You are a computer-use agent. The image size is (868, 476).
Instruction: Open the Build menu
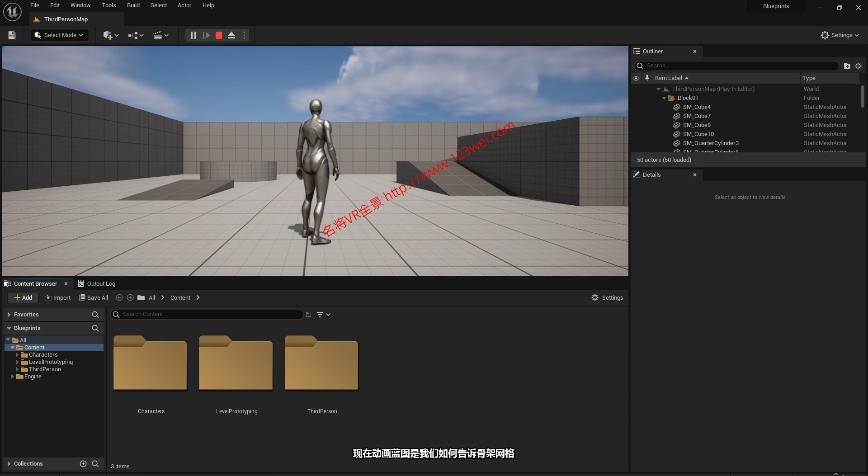pos(133,5)
